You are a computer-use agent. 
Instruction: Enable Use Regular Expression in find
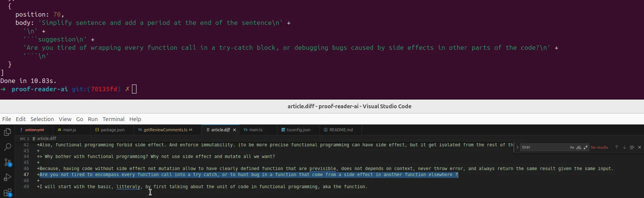pyautogui.click(x=586, y=147)
